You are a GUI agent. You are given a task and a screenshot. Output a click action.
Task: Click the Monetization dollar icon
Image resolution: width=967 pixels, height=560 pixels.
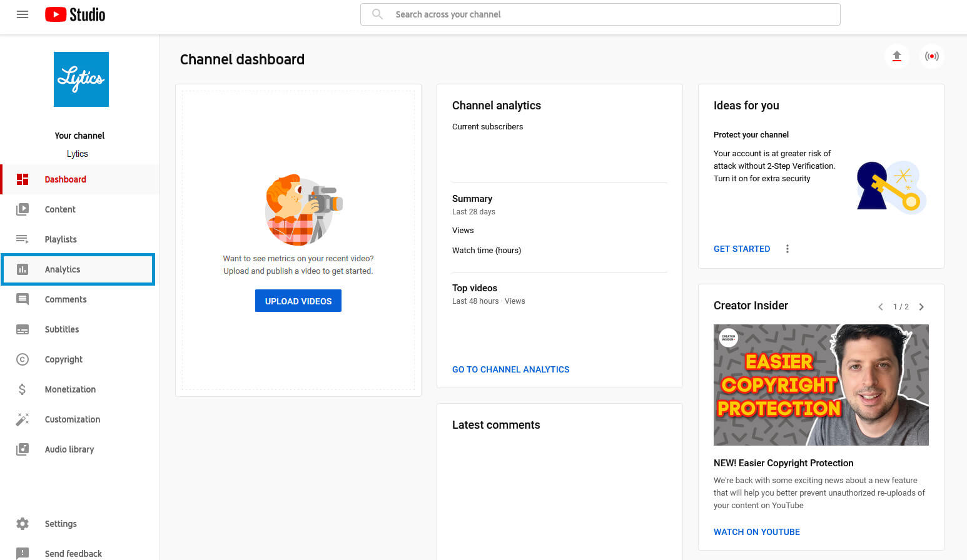(x=23, y=389)
